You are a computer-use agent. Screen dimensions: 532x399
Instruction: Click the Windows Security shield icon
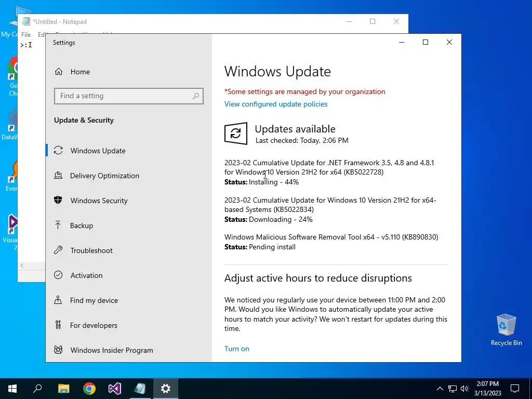coord(58,200)
